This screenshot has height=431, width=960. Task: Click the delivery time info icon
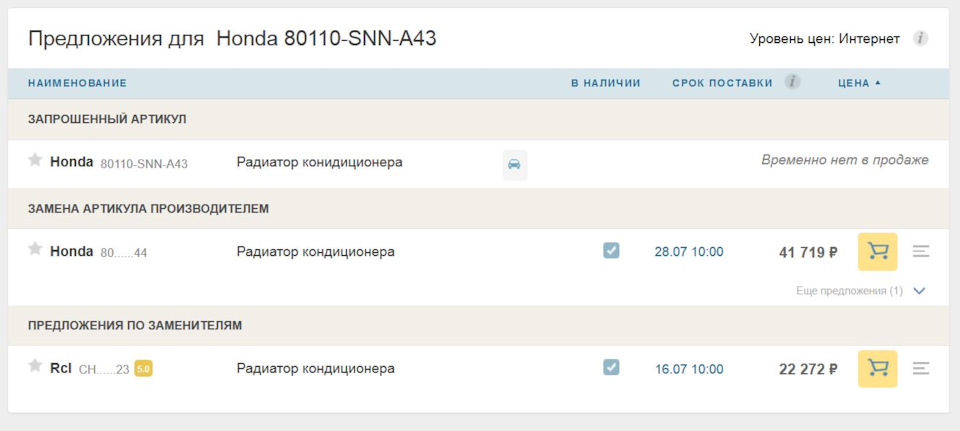pyautogui.click(x=792, y=82)
